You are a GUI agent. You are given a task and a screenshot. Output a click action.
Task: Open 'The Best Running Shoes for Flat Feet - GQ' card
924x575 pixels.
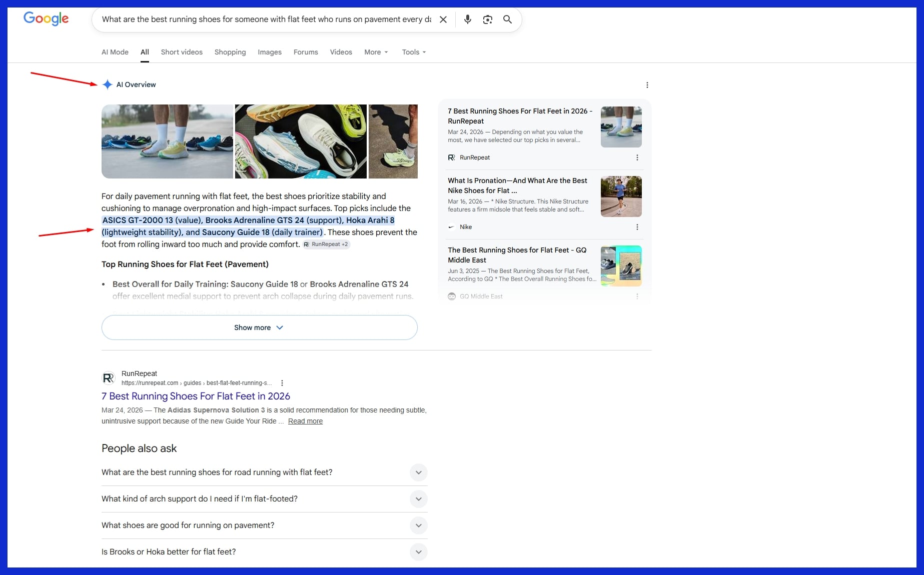coord(517,255)
